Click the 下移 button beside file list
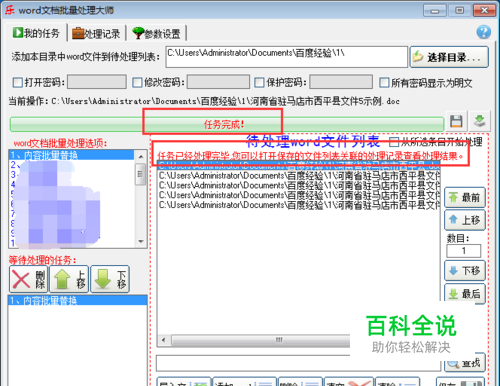Screen dimensions: 500x386 (465, 270)
